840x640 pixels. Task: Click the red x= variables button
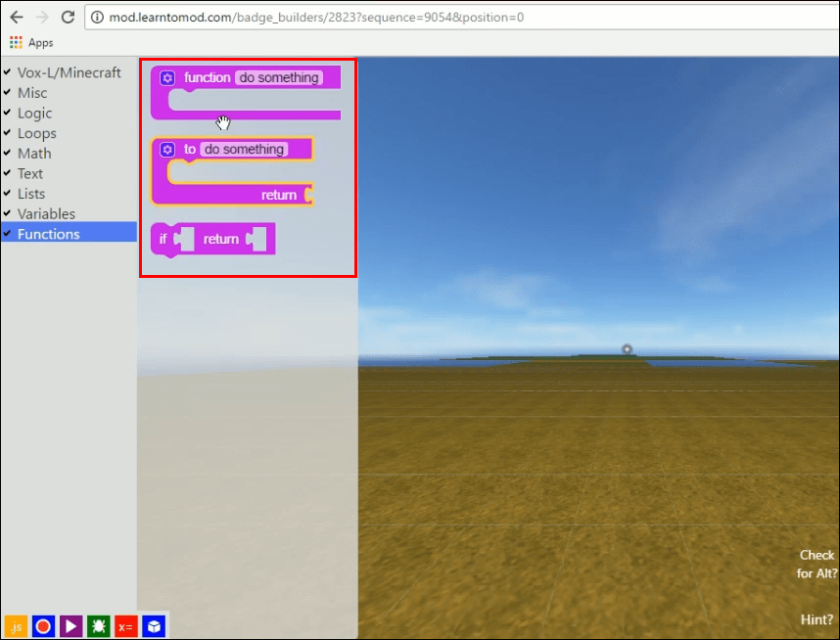coord(126,626)
